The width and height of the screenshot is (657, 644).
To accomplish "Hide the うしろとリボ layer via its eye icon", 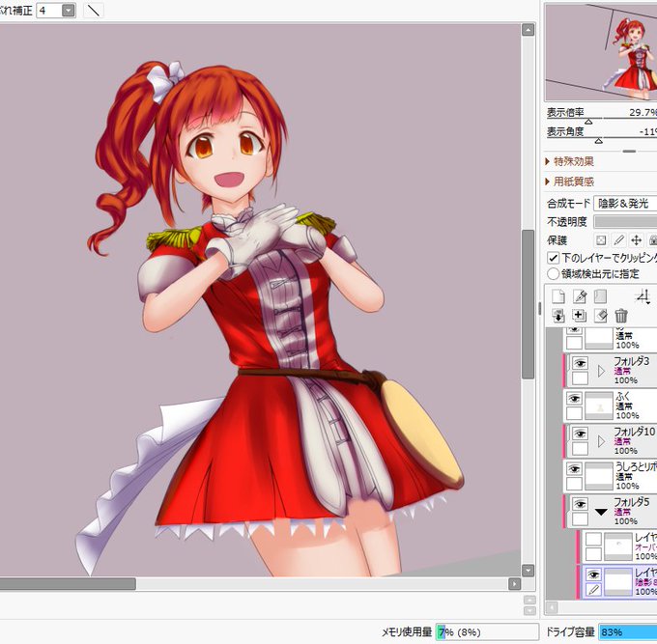I will tap(574, 468).
